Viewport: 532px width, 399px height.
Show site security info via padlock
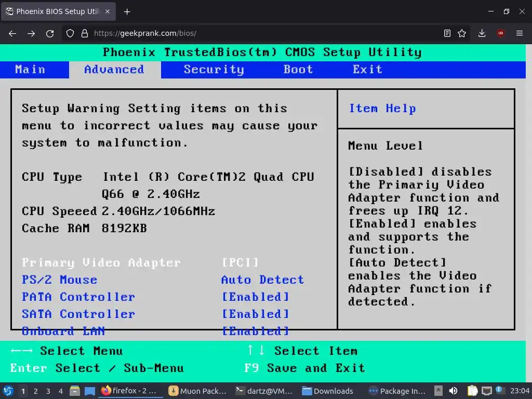pos(85,33)
